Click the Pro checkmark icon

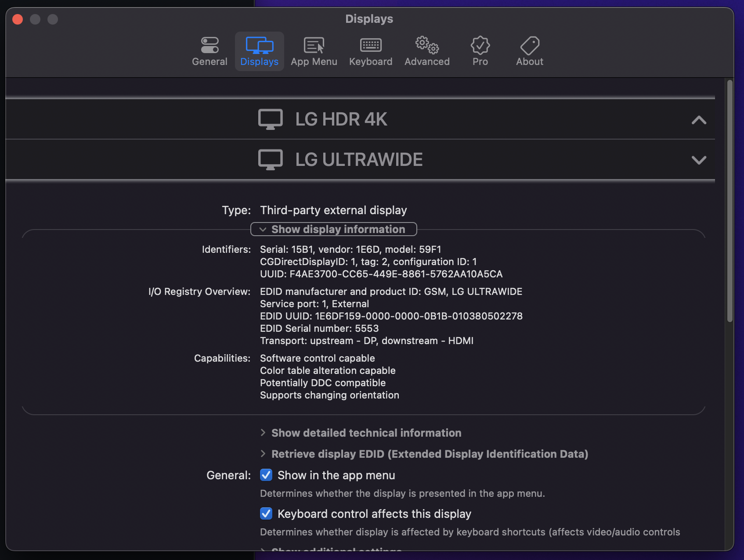pos(480,46)
